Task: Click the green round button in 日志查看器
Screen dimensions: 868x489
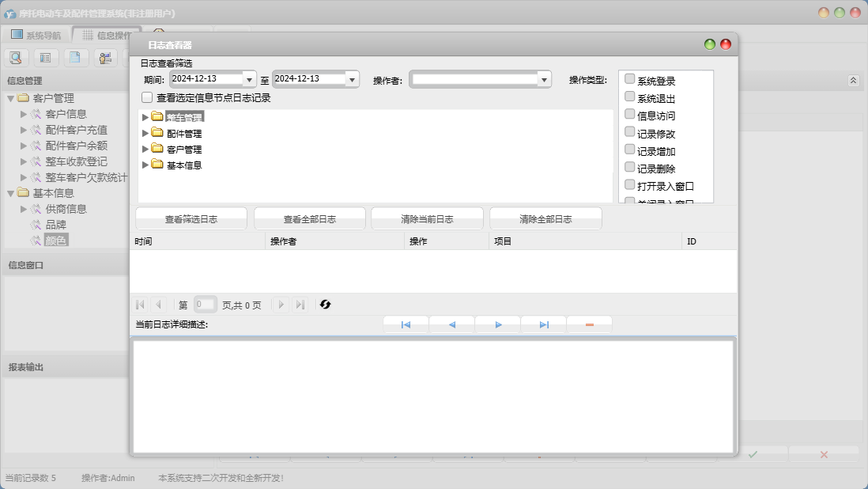Action: pos(710,44)
